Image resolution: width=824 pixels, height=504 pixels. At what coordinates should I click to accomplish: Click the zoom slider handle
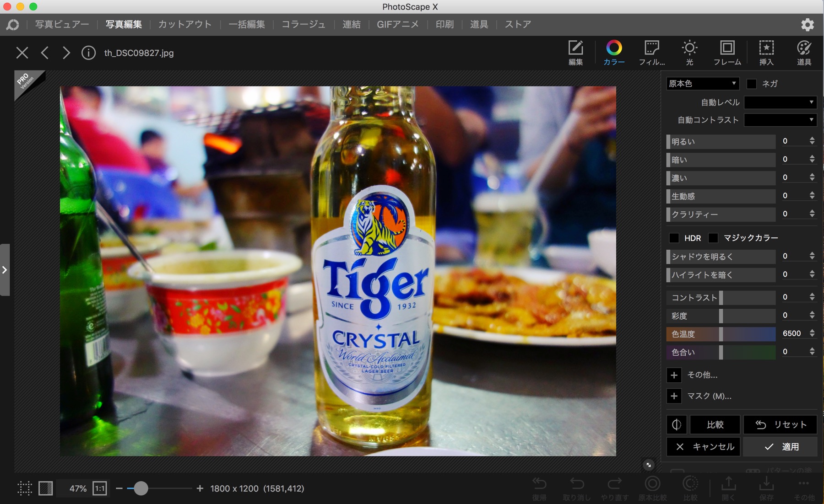point(141,488)
